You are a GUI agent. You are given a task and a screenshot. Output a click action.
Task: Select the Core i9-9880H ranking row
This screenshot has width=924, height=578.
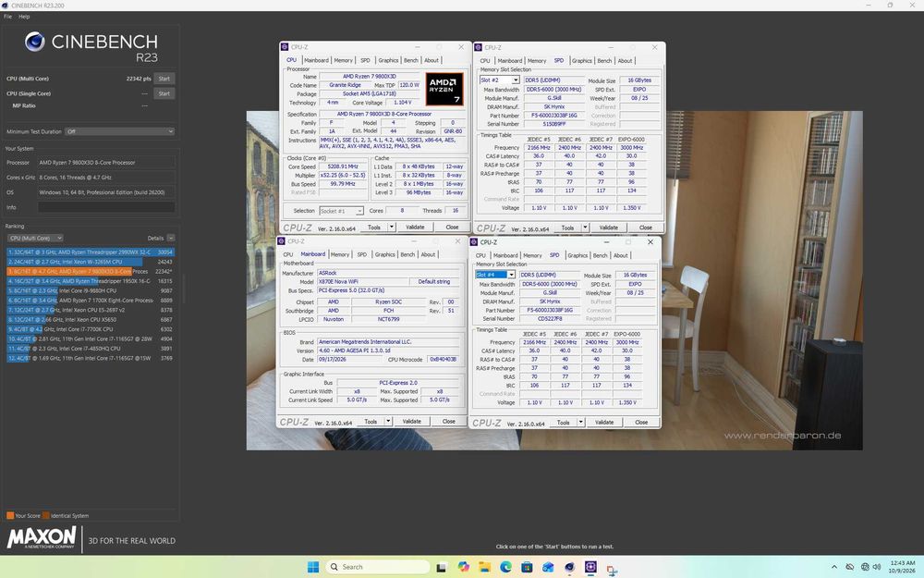point(91,290)
